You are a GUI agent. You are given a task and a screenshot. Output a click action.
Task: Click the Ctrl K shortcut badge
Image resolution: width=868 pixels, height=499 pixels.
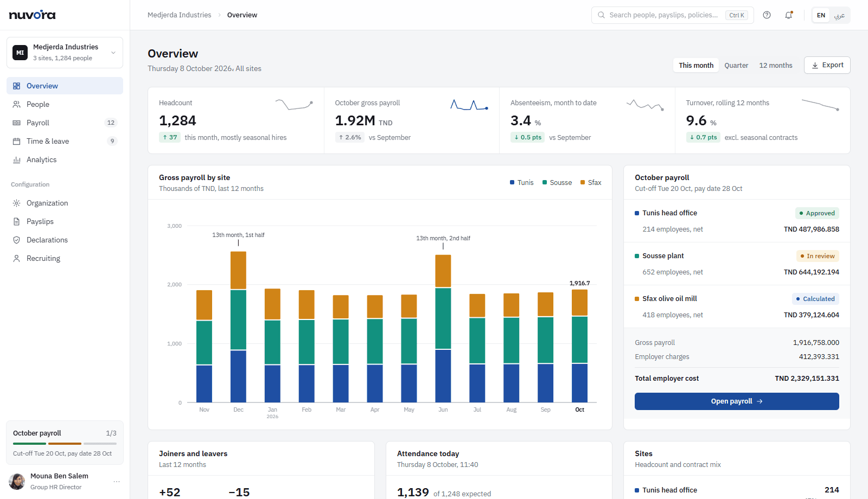(x=737, y=15)
